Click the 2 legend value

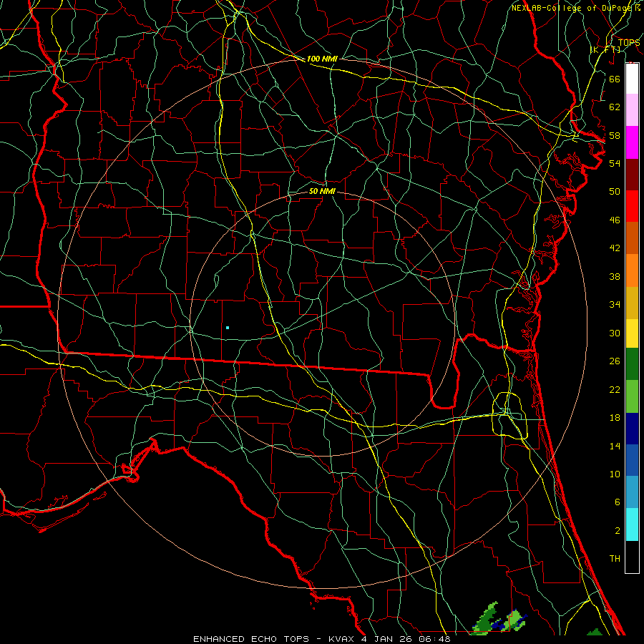pos(617,531)
